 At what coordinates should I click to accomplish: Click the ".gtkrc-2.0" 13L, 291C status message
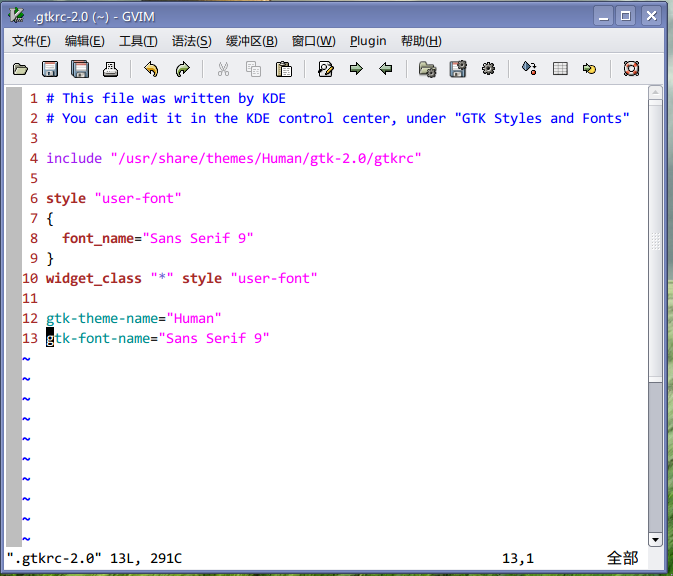94,558
